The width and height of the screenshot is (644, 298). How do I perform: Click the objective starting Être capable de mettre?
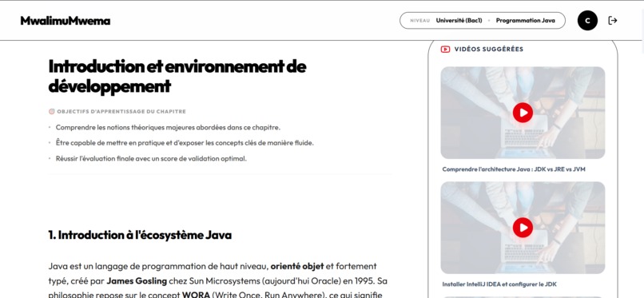click(185, 143)
